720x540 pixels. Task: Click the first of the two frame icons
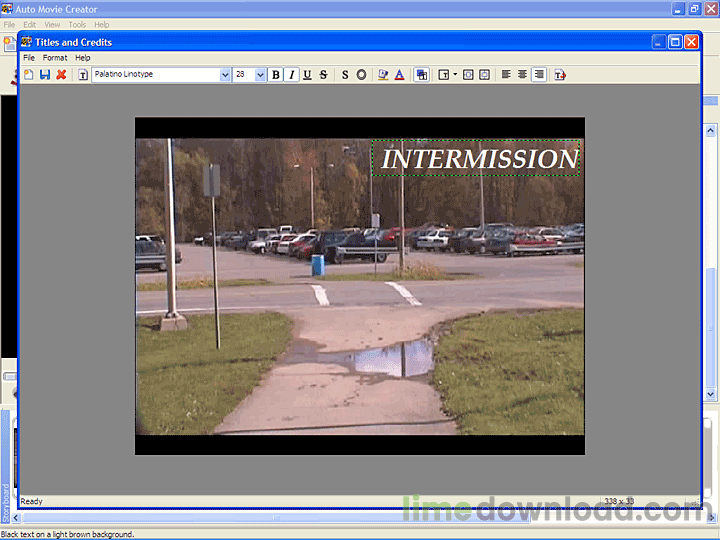tap(468, 74)
